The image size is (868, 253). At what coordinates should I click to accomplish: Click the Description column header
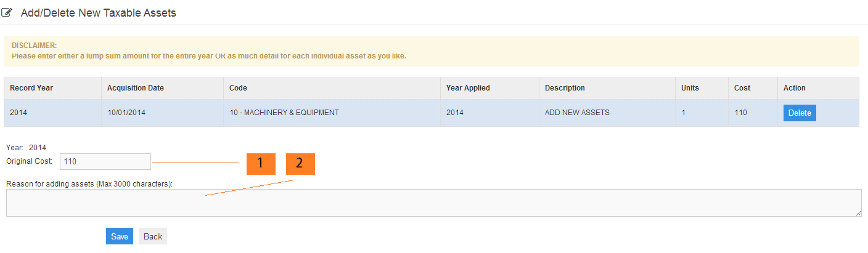coord(565,88)
